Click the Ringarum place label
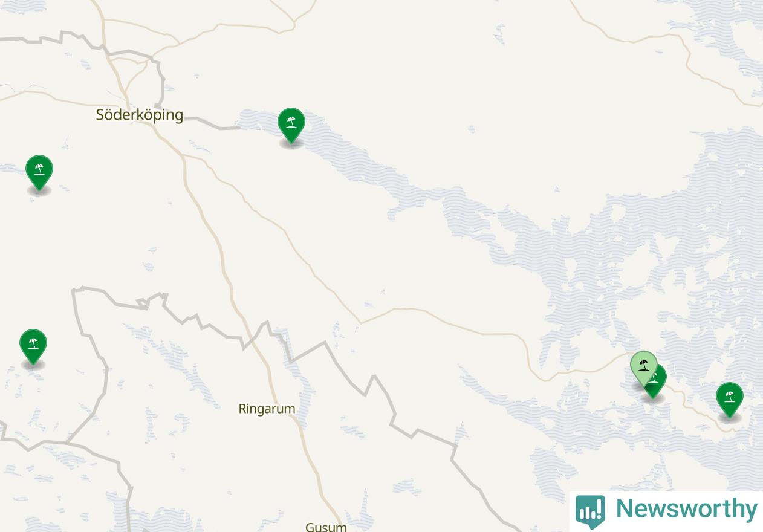763x532 pixels. point(267,409)
